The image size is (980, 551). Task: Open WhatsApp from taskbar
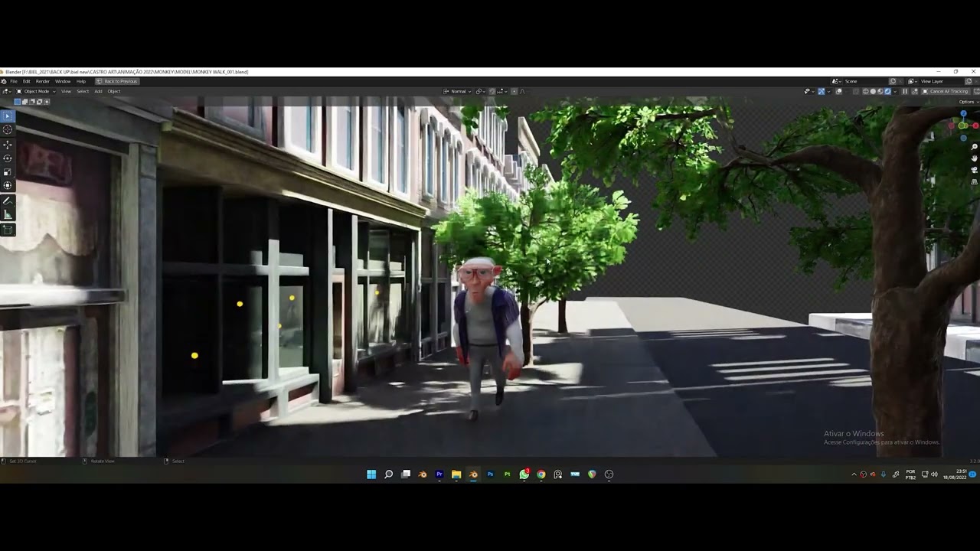[524, 474]
